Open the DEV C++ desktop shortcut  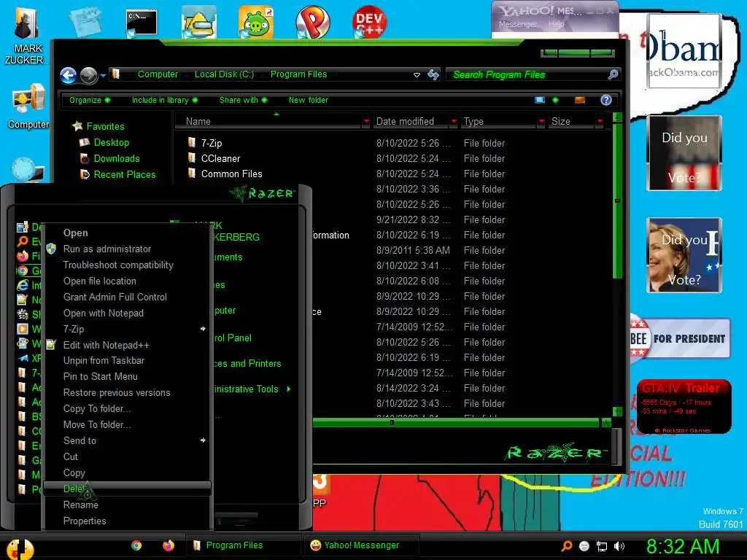369,23
